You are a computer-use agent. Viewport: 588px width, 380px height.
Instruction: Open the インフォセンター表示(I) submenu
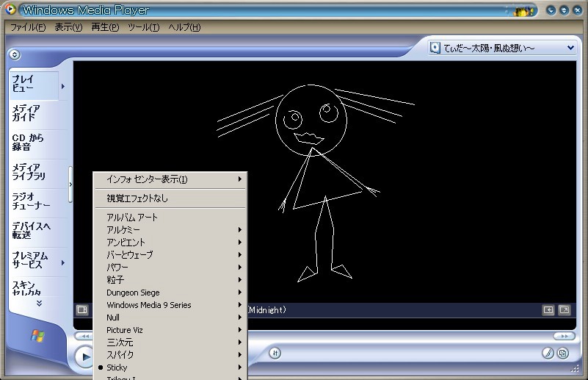[170, 179]
